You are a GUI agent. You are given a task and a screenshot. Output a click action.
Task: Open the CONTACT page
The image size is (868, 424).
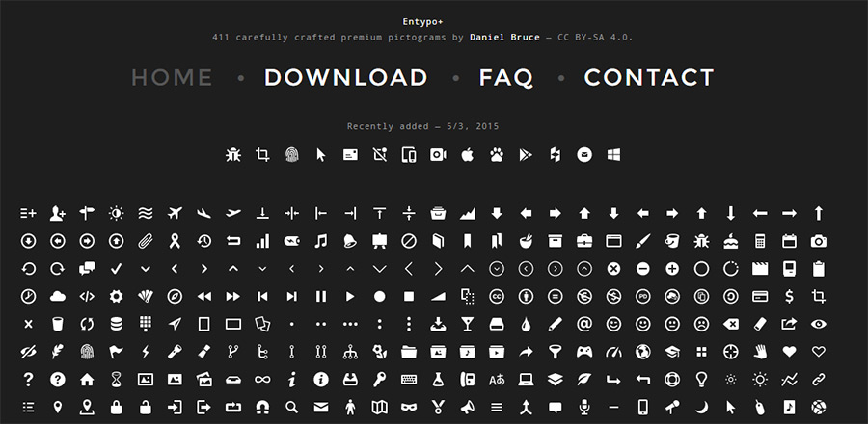tap(649, 78)
